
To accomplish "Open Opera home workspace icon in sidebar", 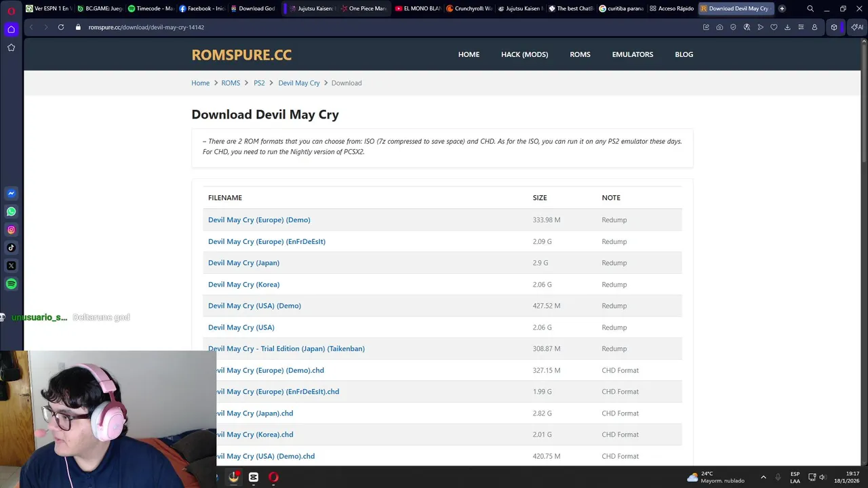I will tap(11, 29).
